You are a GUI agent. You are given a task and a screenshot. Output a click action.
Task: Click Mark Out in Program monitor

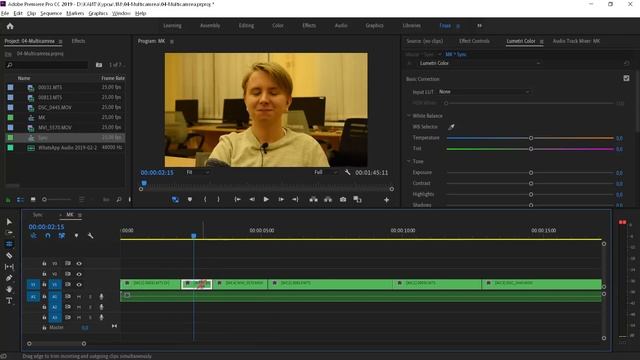coord(218,199)
